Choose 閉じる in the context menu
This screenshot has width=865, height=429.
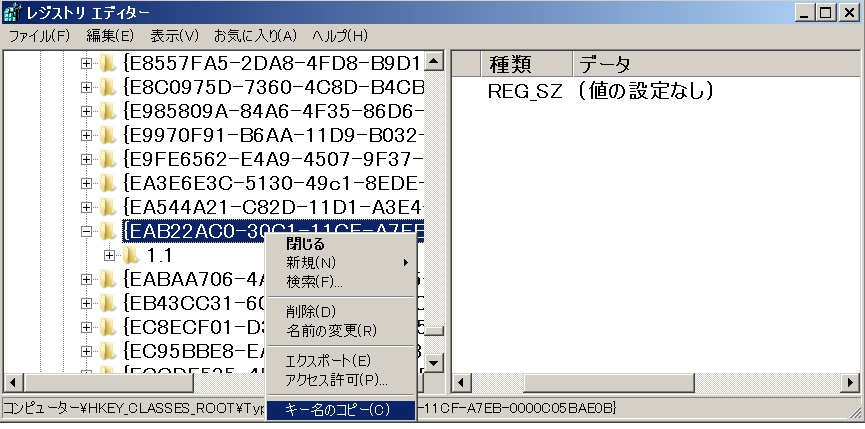[x=341, y=244]
